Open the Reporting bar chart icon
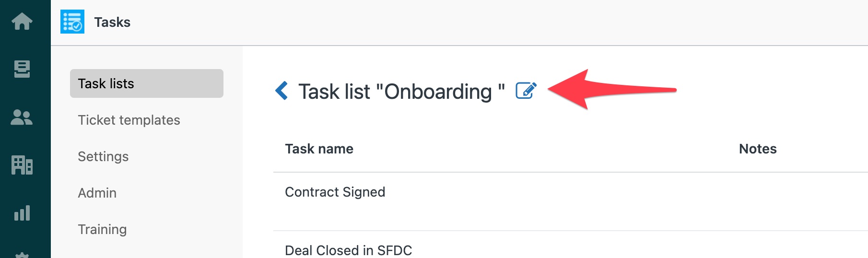868x258 pixels. pos(22,213)
